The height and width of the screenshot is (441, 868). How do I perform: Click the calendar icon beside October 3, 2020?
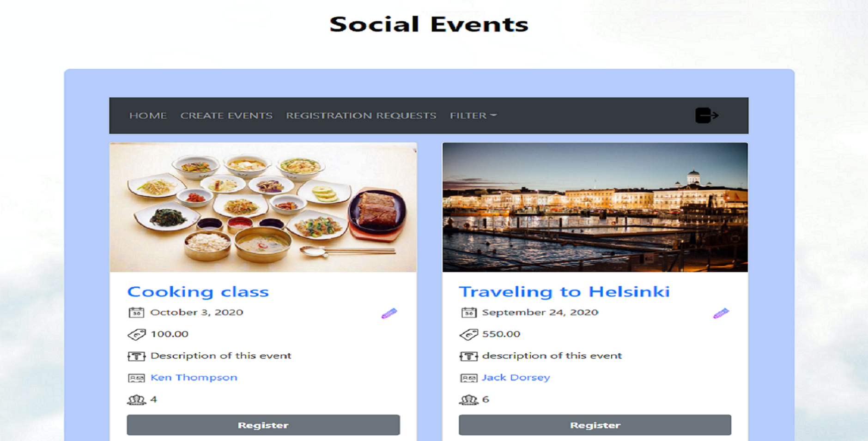coord(136,313)
